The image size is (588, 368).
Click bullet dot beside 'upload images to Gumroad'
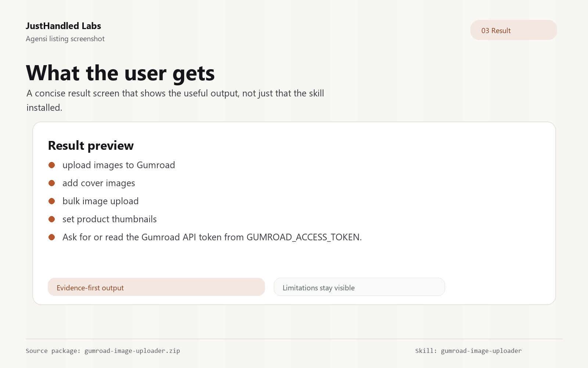pyautogui.click(x=52, y=165)
